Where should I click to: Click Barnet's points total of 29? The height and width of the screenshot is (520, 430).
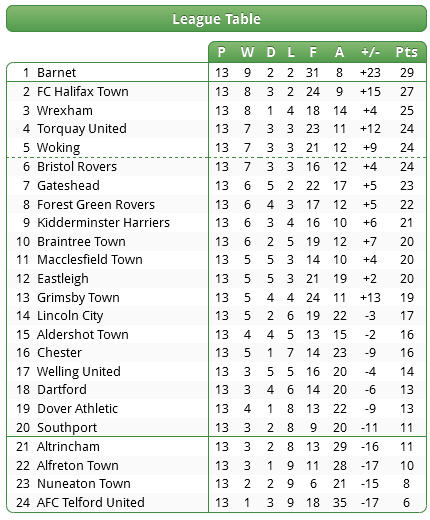(407, 72)
